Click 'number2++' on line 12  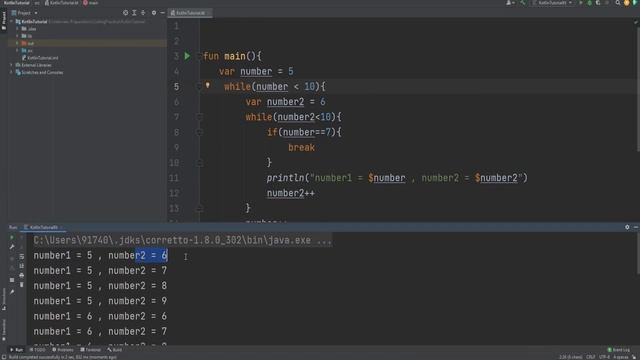click(291, 193)
